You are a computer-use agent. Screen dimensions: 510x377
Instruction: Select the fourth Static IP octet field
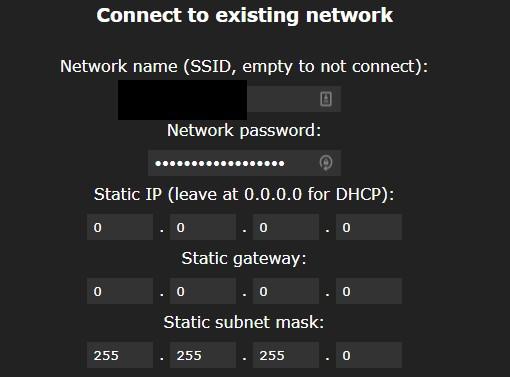point(369,227)
